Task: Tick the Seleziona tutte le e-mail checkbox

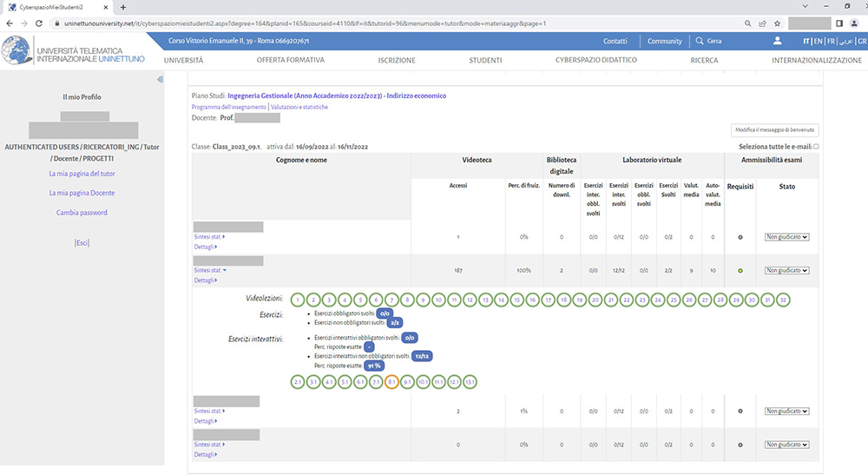Action: coord(816,147)
